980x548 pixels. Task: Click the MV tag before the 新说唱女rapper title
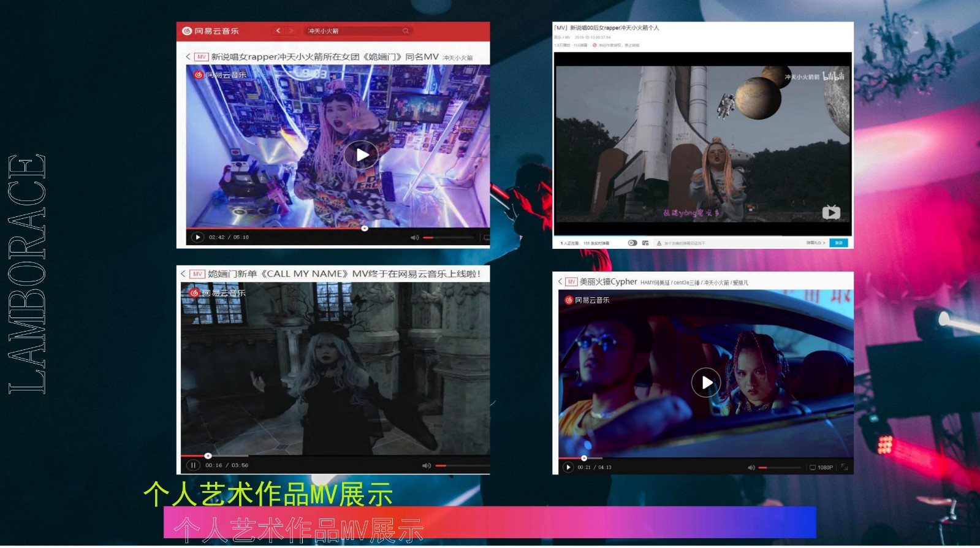(x=201, y=57)
